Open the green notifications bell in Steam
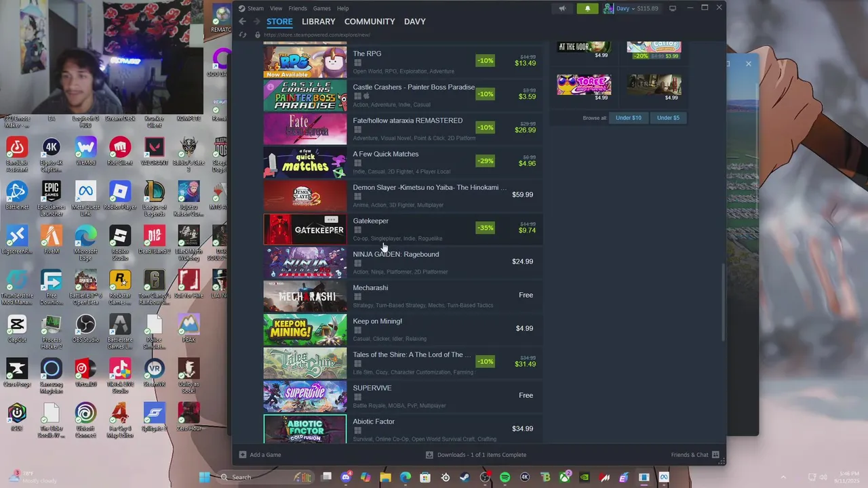The height and width of the screenshot is (488, 868). [x=587, y=8]
